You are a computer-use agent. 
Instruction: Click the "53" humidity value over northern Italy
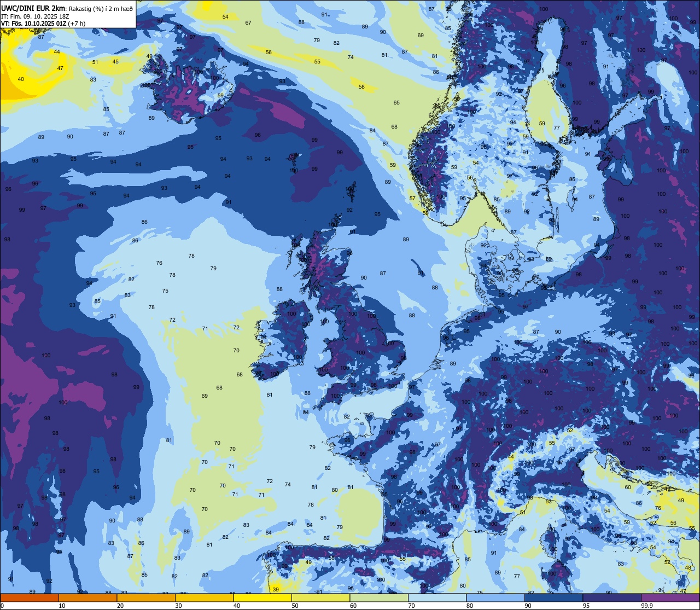pyautogui.click(x=549, y=502)
